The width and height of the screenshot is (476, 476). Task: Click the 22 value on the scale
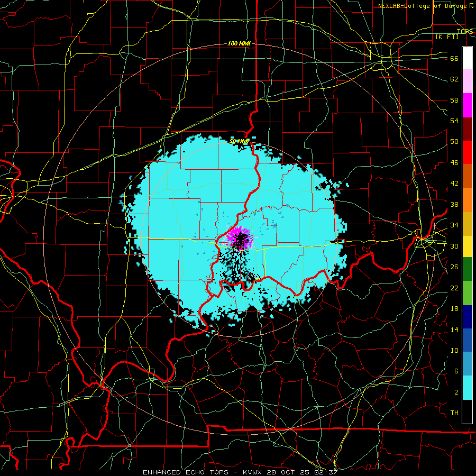coord(454,288)
